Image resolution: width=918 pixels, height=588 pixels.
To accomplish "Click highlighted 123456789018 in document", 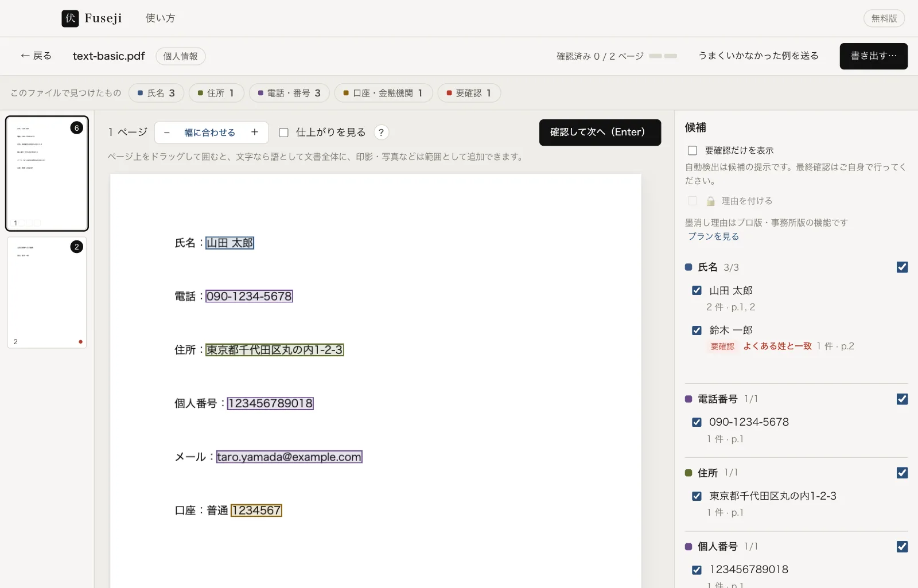I will point(270,403).
